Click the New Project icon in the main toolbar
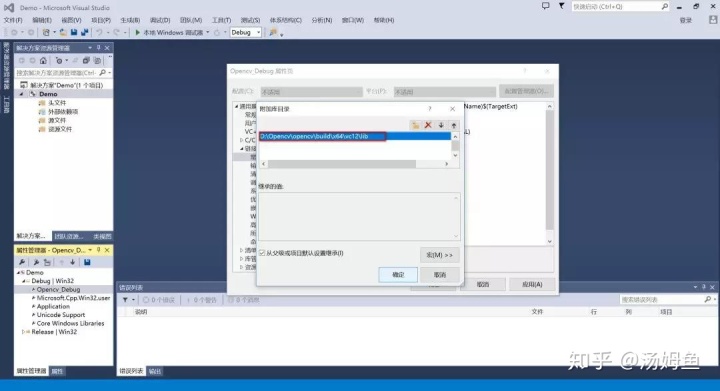720x391 pixels. (x=46, y=32)
